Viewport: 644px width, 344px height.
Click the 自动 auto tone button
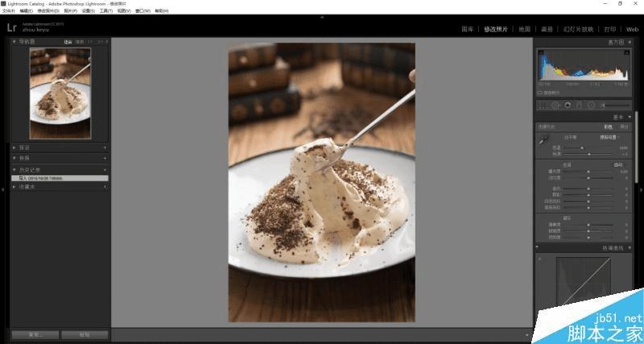point(618,165)
